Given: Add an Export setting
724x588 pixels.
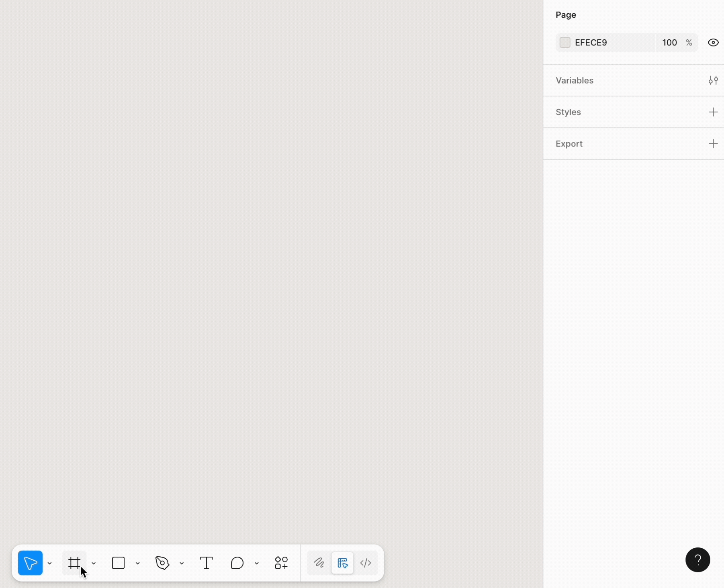Looking at the screenshot, I should tap(714, 143).
